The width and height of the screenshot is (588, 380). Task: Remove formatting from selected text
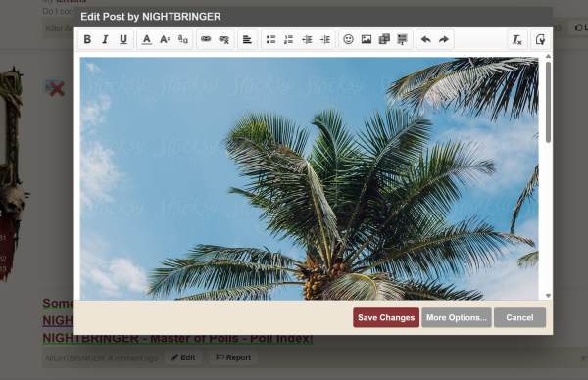(x=517, y=39)
